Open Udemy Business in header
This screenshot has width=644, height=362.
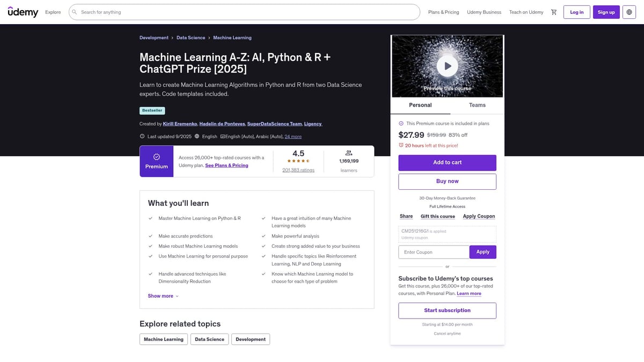(484, 12)
